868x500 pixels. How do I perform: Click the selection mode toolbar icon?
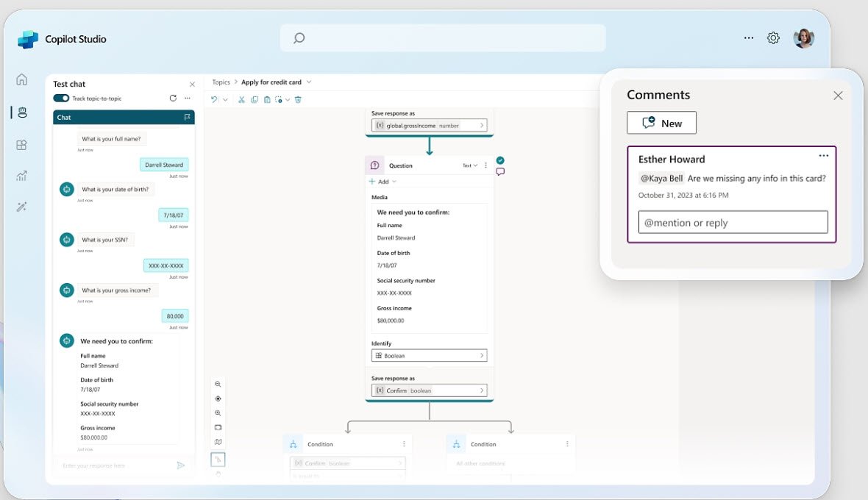pos(279,99)
